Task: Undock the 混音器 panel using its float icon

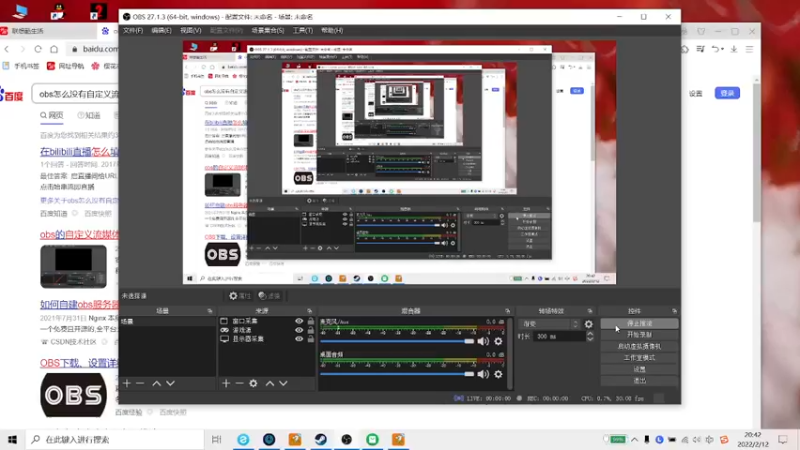Action: (507, 311)
